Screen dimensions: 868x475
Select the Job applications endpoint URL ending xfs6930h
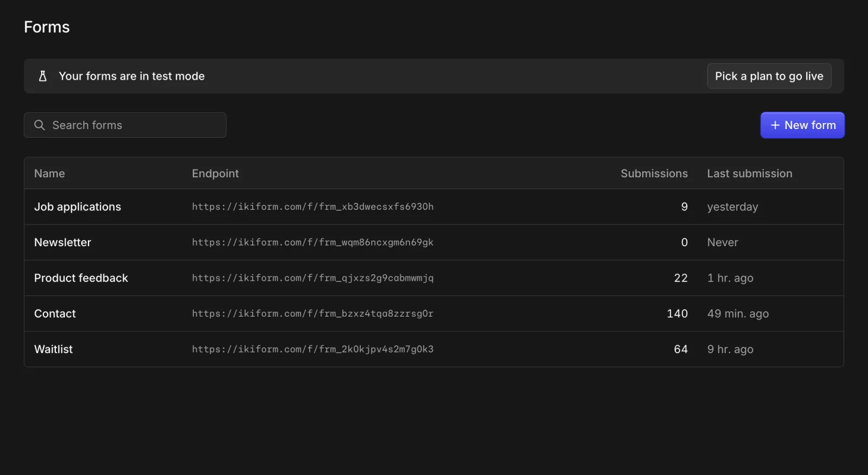point(312,207)
